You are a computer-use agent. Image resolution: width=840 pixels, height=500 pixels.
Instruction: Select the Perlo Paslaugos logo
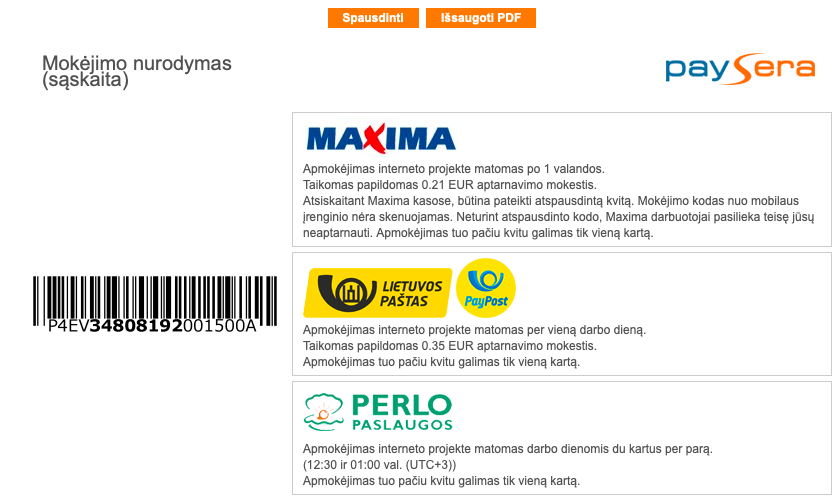[378, 412]
